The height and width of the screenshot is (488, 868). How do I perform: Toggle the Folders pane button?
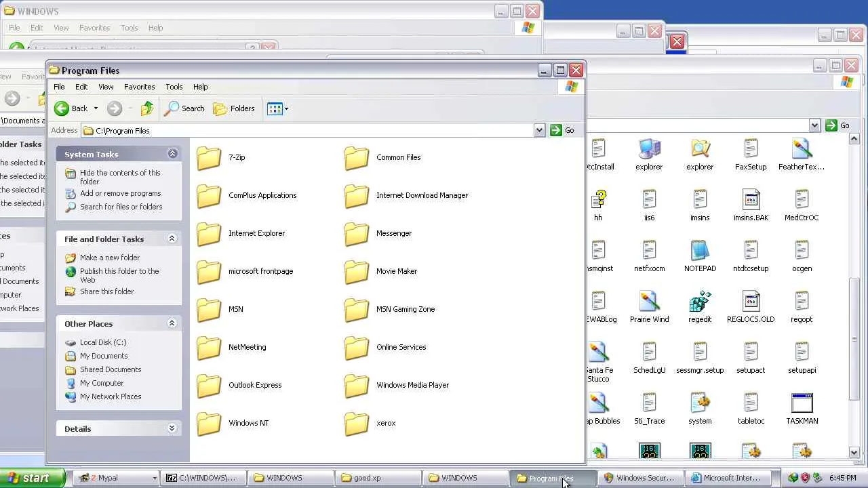point(234,108)
